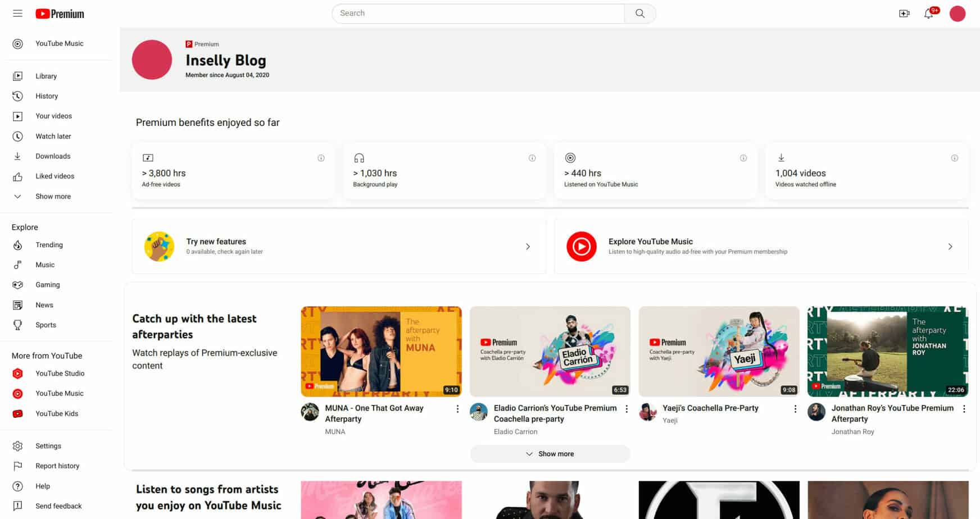The width and height of the screenshot is (980, 519).
Task: Click the Explore YouTube Music red play icon
Action: point(582,247)
